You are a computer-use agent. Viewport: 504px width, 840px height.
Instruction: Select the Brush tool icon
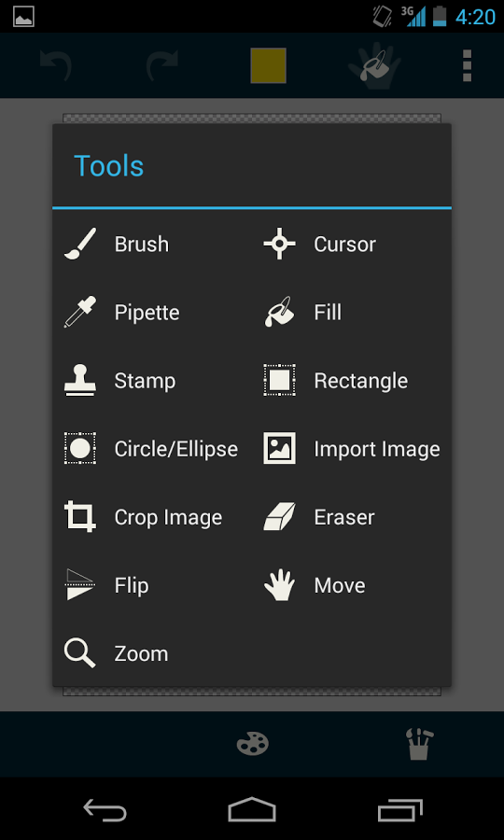pyautogui.click(x=80, y=244)
